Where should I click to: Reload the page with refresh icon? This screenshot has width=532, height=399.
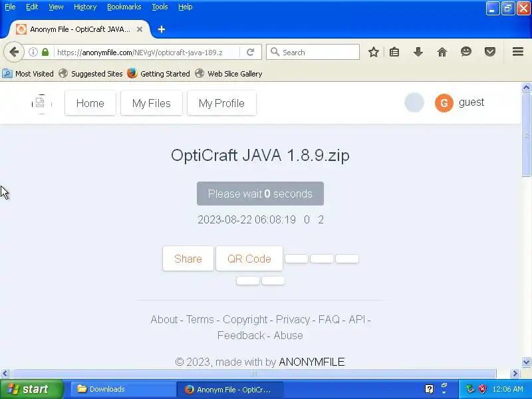(251, 53)
